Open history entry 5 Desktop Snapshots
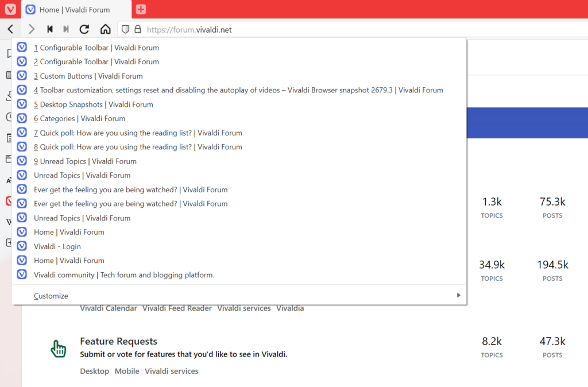This screenshot has width=588, height=387. [x=239, y=105]
